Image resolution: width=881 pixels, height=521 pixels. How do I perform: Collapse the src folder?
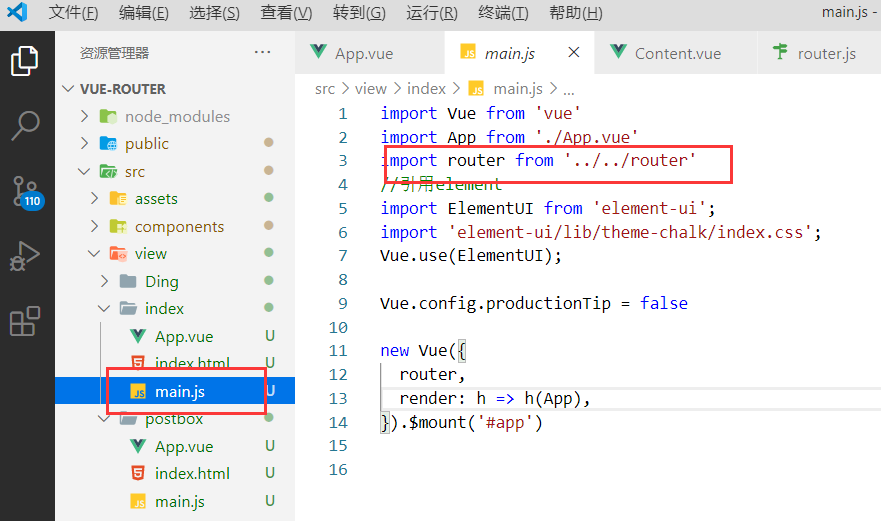click(84, 171)
